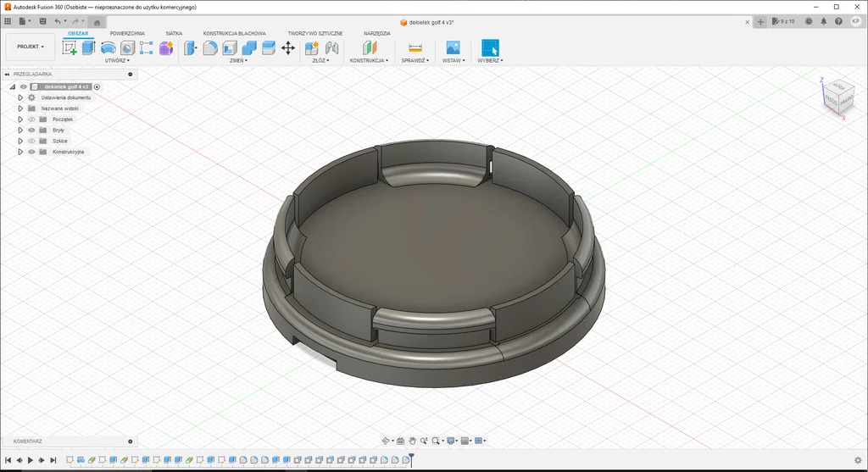The image size is (868, 472).
Task: Open the PROJEKT workspace dropdown
Action: [x=31, y=47]
